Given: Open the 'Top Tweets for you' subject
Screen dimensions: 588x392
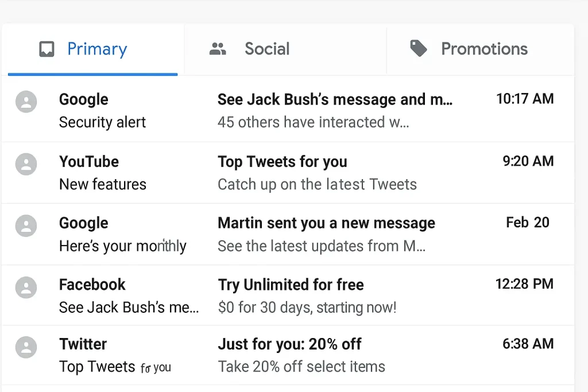Looking at the screenshot, I should 282,162.
